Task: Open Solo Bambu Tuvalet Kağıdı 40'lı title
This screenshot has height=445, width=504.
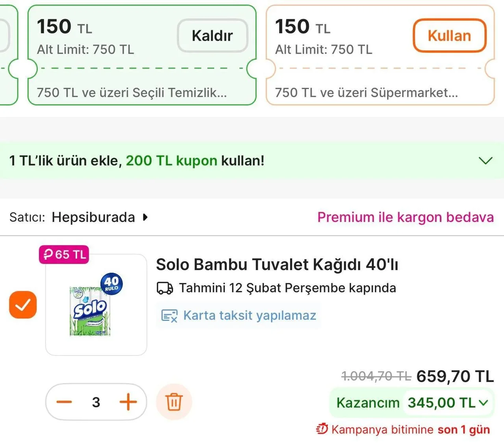Action: pyautogui.click(x=277, y=264)
